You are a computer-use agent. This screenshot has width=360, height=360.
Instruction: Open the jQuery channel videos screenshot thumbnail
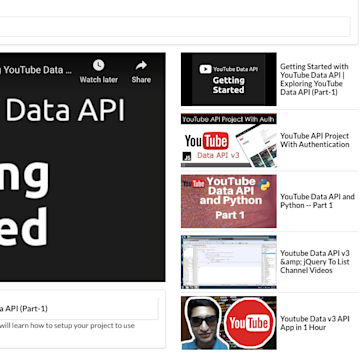tap(229, 262)
